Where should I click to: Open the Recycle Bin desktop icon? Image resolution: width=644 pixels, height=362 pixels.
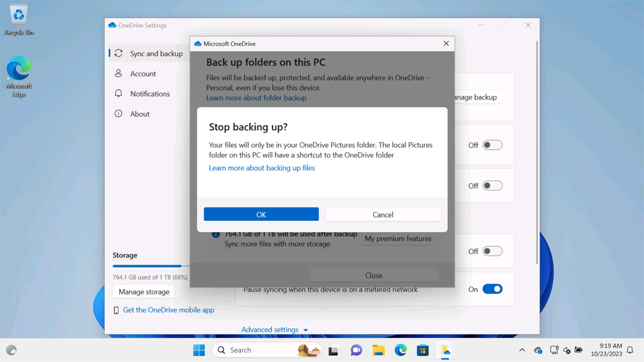pyautogui.click(x=19, y=21)
